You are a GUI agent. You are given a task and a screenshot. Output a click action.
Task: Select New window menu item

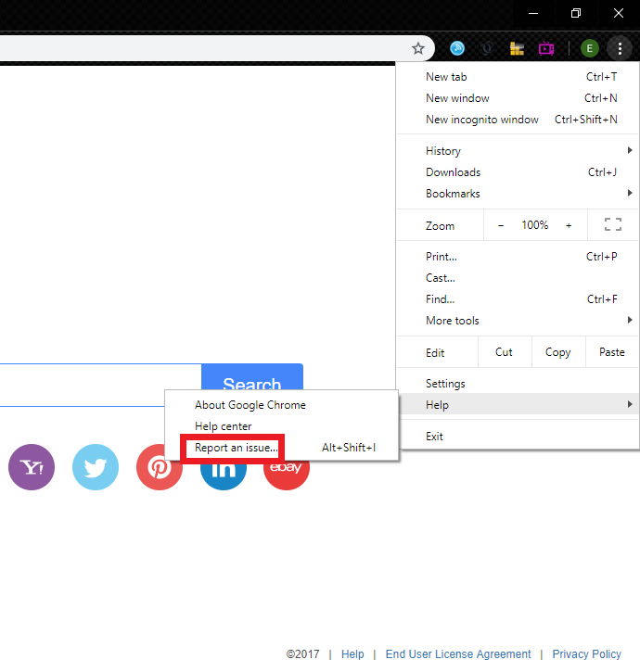pos(518,98)
